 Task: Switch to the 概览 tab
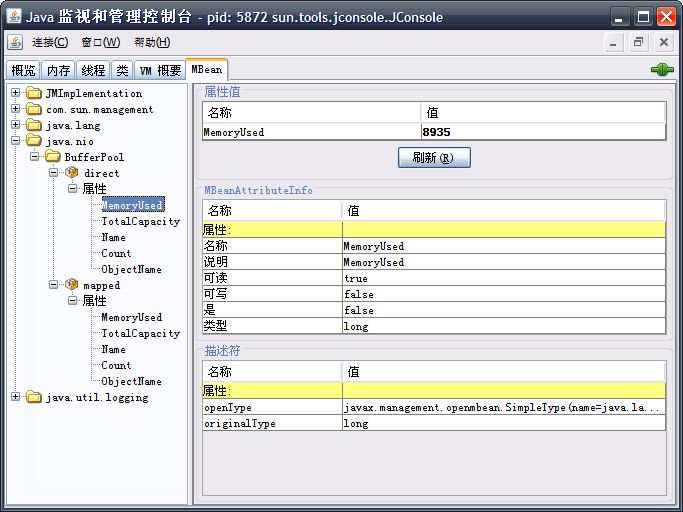tap(23, 70)
